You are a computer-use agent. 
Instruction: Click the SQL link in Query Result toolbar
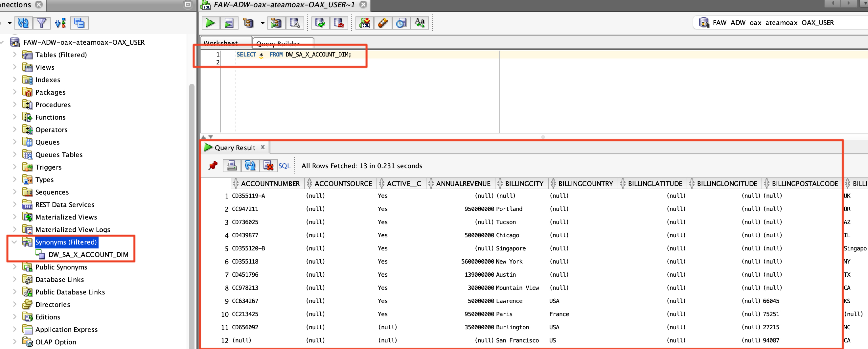(284, 166)
